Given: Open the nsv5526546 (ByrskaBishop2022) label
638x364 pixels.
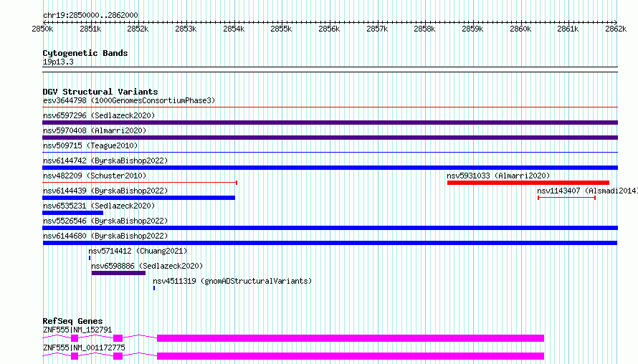Looking at the screenshot, I should 105,221.
